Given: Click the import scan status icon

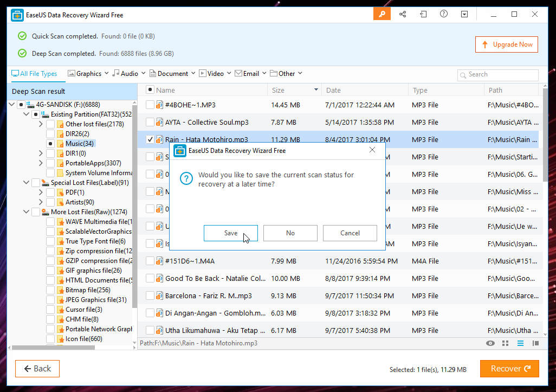Looking at the screenshot, I should click(423, 14).
